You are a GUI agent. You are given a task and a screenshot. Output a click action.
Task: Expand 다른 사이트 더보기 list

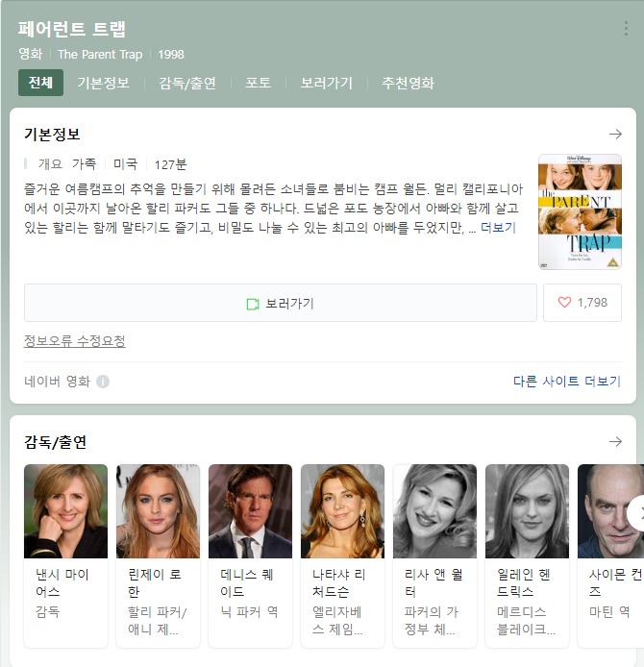tap(566, 382)
